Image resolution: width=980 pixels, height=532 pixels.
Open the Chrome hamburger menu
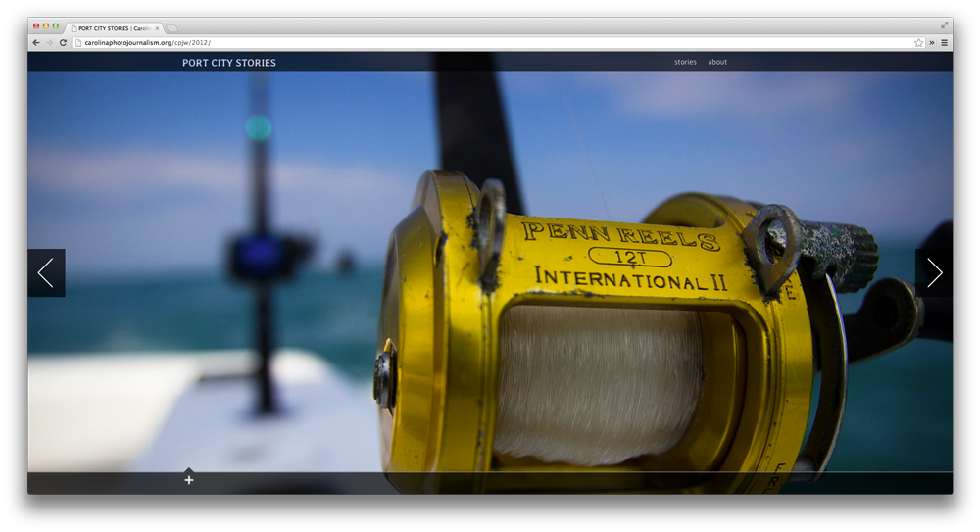[x=945, y=42]
